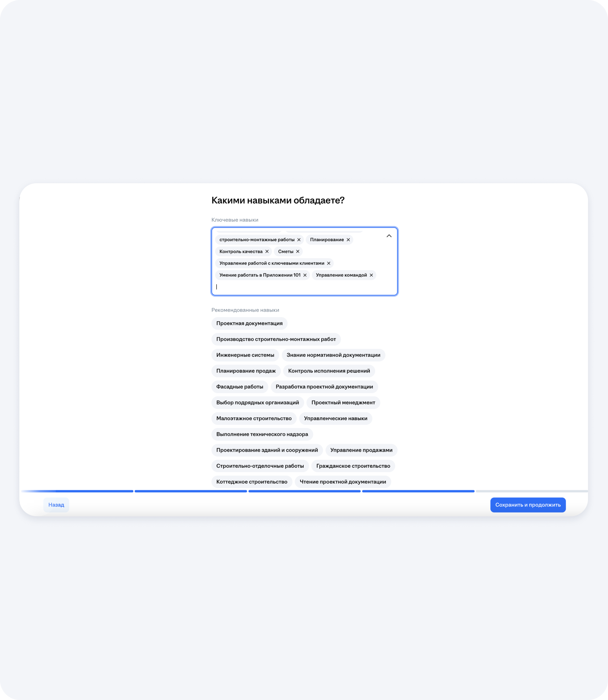This screenshot has height=700, width=608.
Task: Choose the Фасадные работы skill chip
Action: [x=240, y=387]
